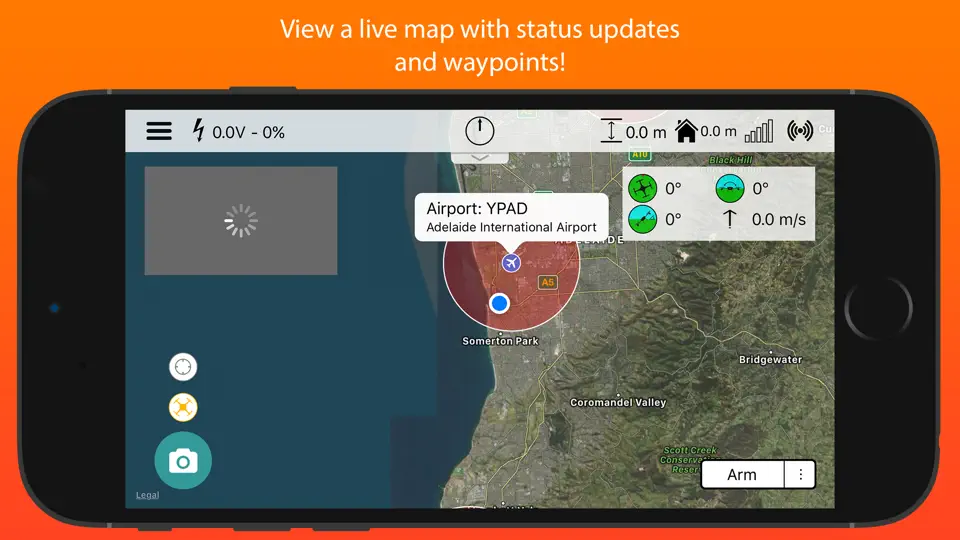Viewport: 960px width, 540px height.
Task: Tap the Bridgewater map label
Action: [x=770, y=359]
